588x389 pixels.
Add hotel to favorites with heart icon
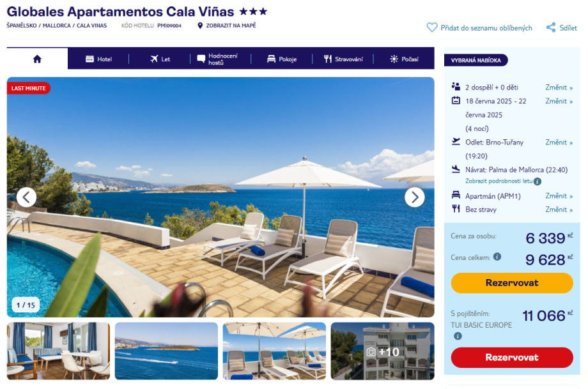[432, 27]
